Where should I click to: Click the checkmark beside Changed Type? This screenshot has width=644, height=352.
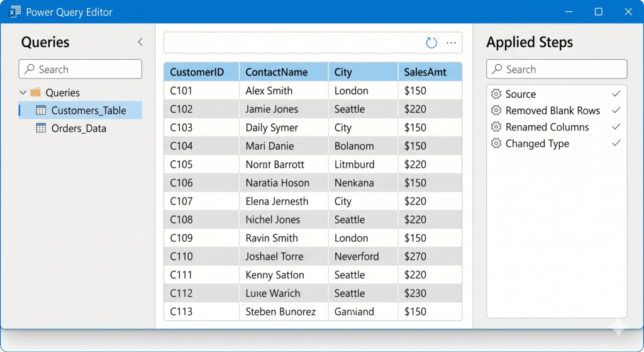click(x=616, y=143)
